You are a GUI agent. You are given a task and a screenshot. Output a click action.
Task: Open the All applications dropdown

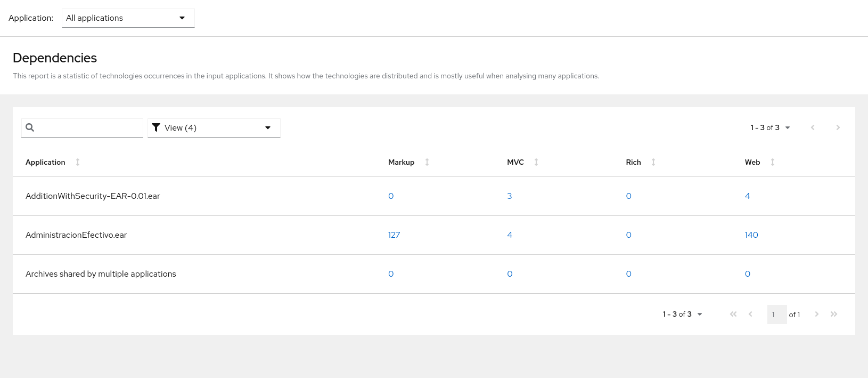coord(128,18)
